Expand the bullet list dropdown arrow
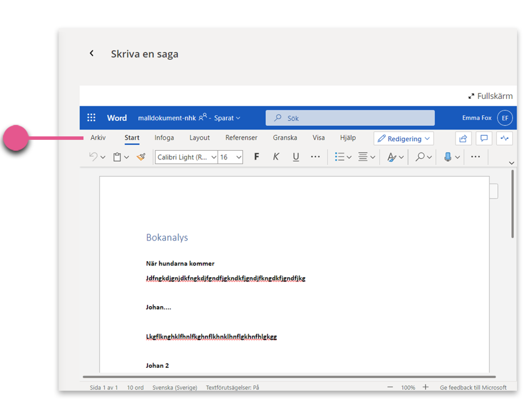 (x=349, y=157)
